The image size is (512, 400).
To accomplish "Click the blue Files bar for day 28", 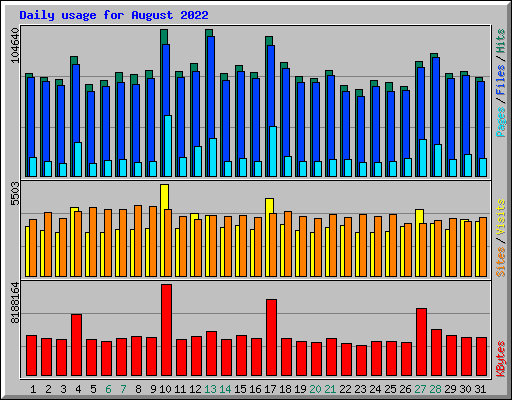I will tap(436, 101).
